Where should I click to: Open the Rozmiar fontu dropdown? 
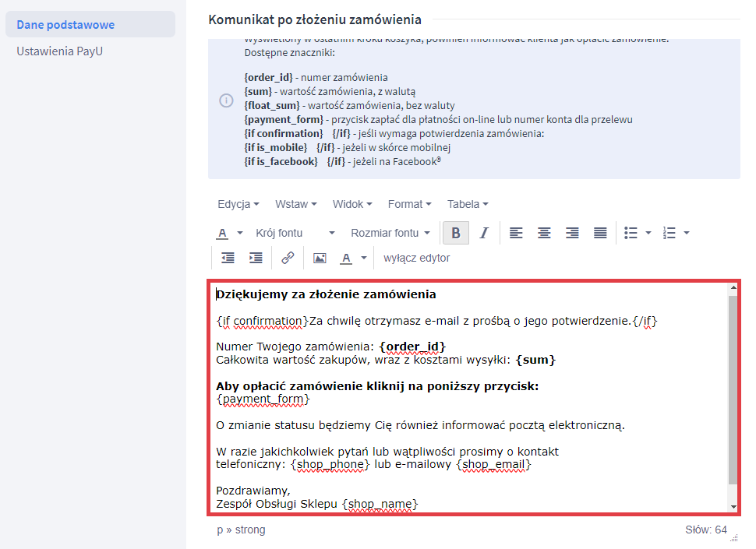click(x=390, y=233)
